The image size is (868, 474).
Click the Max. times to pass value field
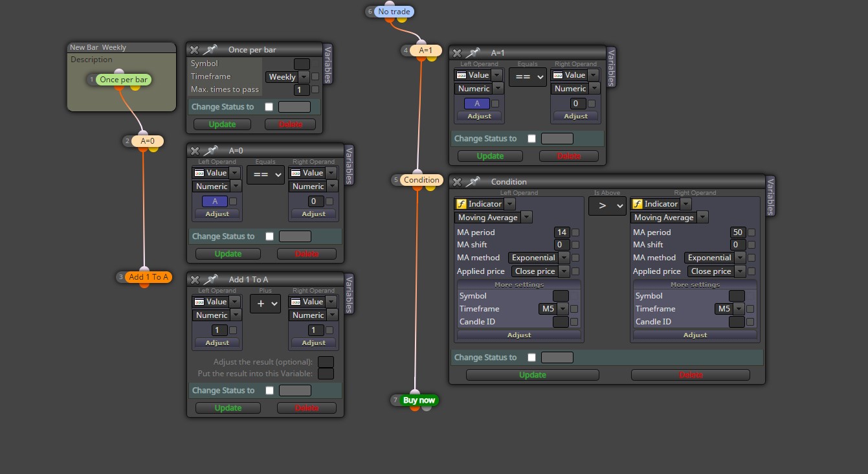pos(302,90)
